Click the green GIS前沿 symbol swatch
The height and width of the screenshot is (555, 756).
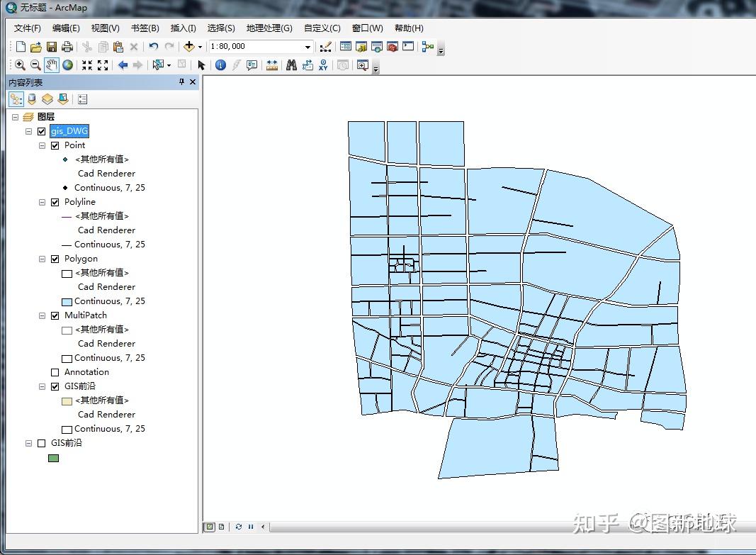(53, 458)
